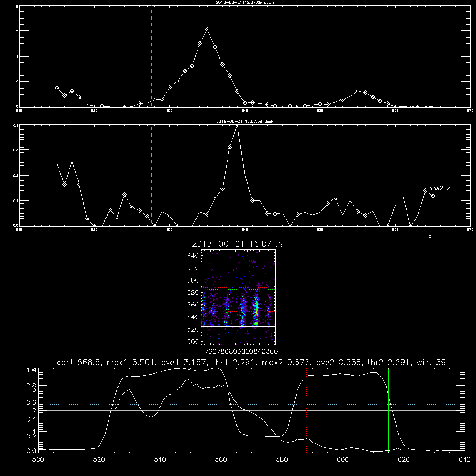Click the x-axis label 600 of the bottom plot
The image size is (476, 476).
pyautogui.click(x=343, y=460)
